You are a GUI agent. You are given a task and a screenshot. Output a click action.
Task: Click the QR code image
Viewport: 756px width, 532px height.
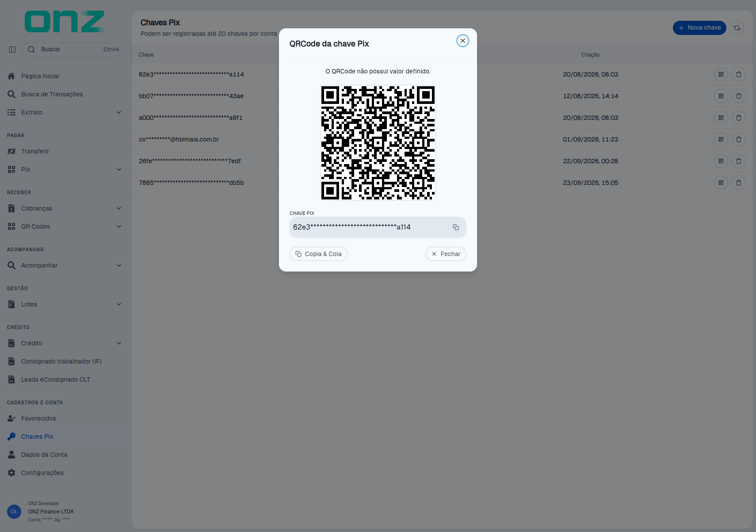click(378, 143)
